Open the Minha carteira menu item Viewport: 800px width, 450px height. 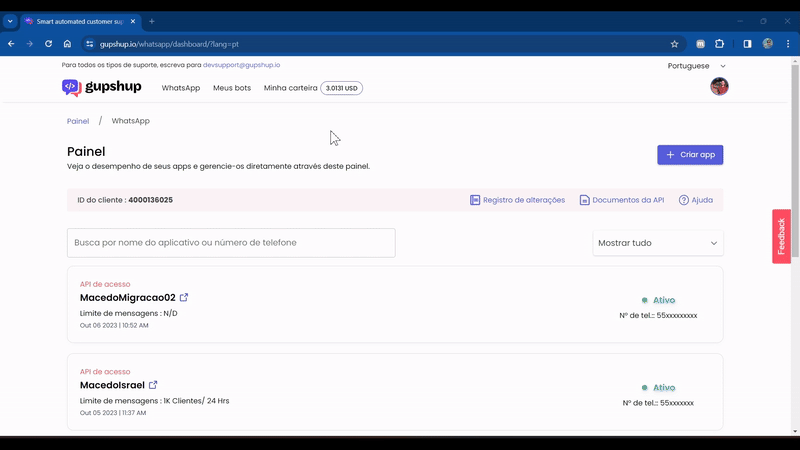pos(290,88)
